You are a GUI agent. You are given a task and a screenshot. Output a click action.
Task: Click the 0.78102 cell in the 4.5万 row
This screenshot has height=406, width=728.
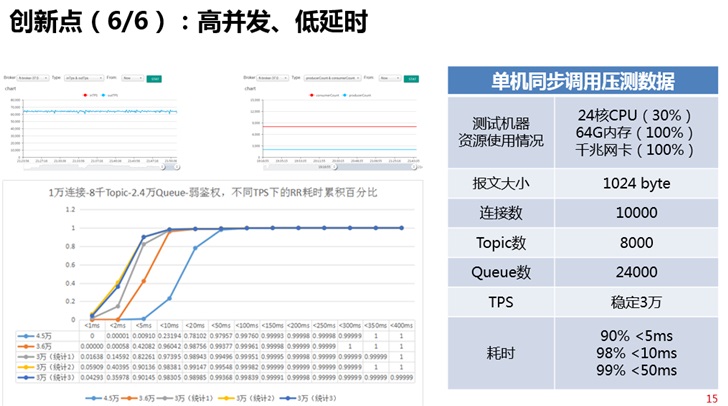(x=195, y=336)
